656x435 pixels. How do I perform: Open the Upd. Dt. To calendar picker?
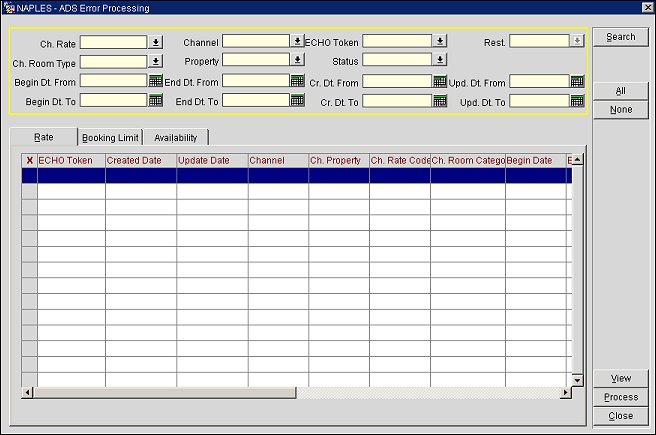pyautogui.click(x=577, y=100)
